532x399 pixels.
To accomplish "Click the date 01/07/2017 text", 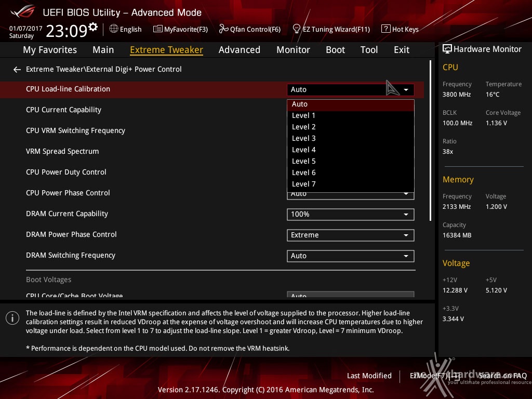I will click(25, 29).
